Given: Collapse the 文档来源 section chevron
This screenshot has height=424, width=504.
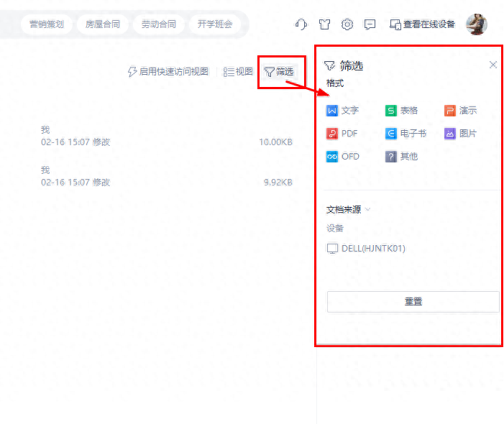Looking at the screenshot, I should coord(368,209).
